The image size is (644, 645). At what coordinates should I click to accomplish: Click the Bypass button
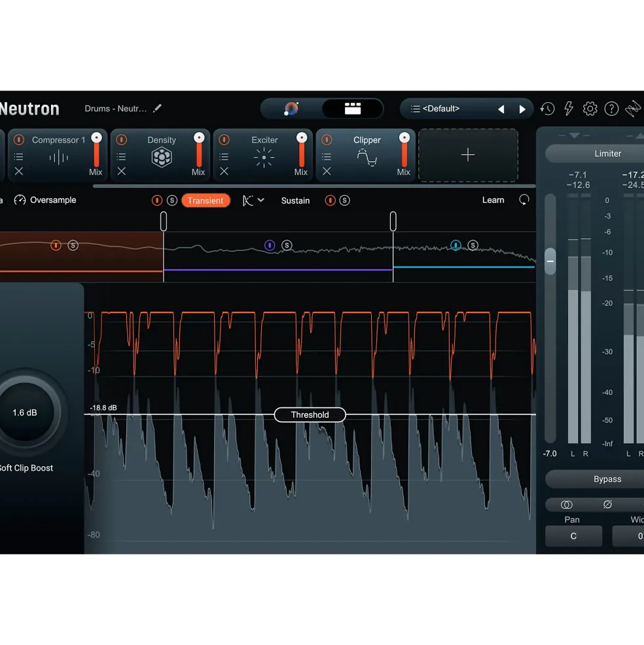(x=595, y=479)
